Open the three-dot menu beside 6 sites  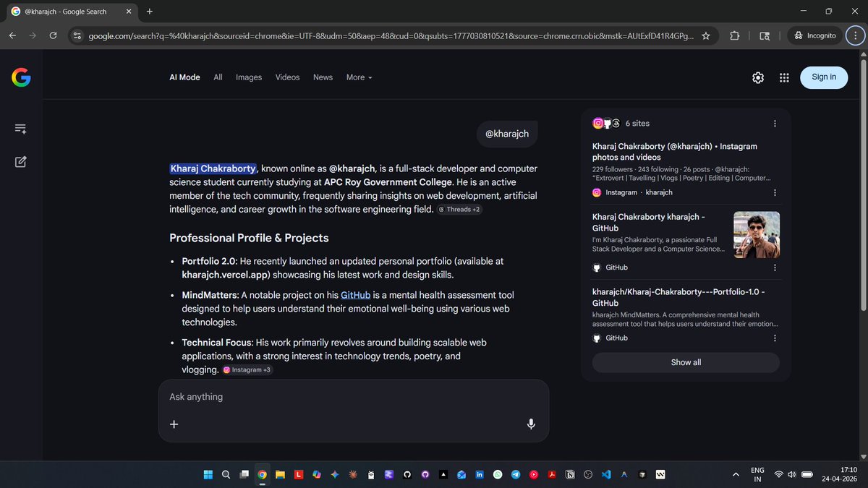[x=775, y=123]
